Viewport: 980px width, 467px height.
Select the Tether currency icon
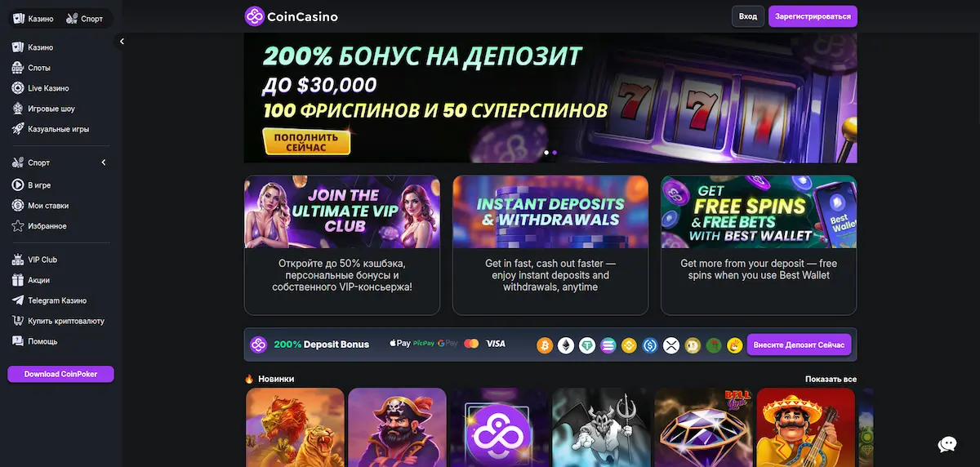[x=587, y=345]
